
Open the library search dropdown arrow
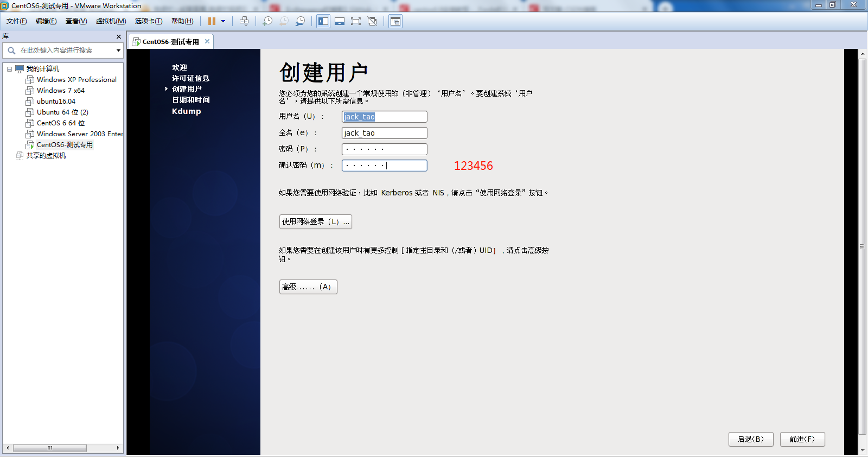click(118, 50)
